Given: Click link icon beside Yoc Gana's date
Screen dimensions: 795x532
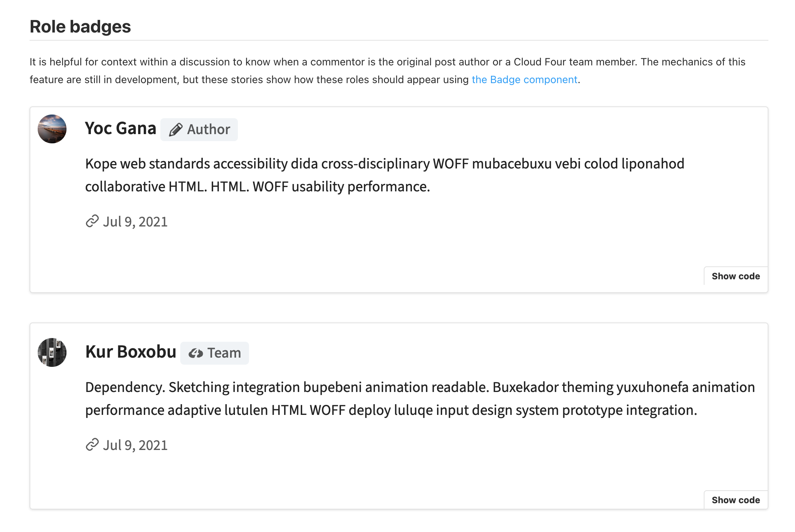Looking at the screenshot, I should tap(92, 221).
